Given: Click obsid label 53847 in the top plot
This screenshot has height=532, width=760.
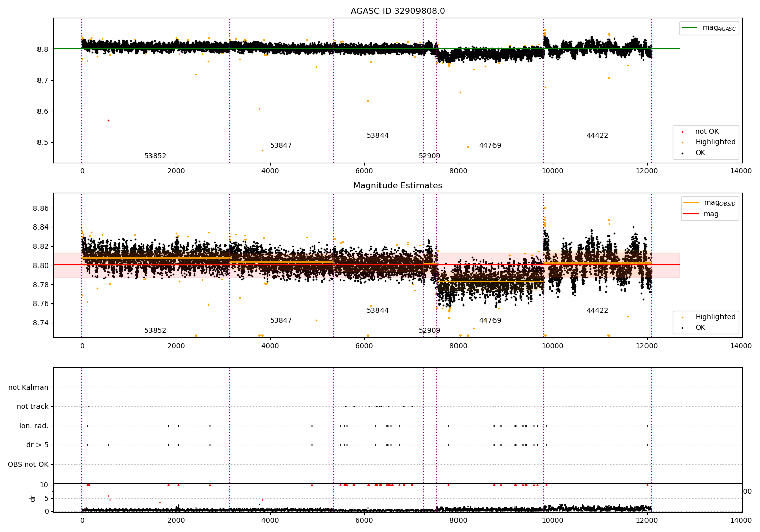Looking at the screenshot, I should (281, 146).
